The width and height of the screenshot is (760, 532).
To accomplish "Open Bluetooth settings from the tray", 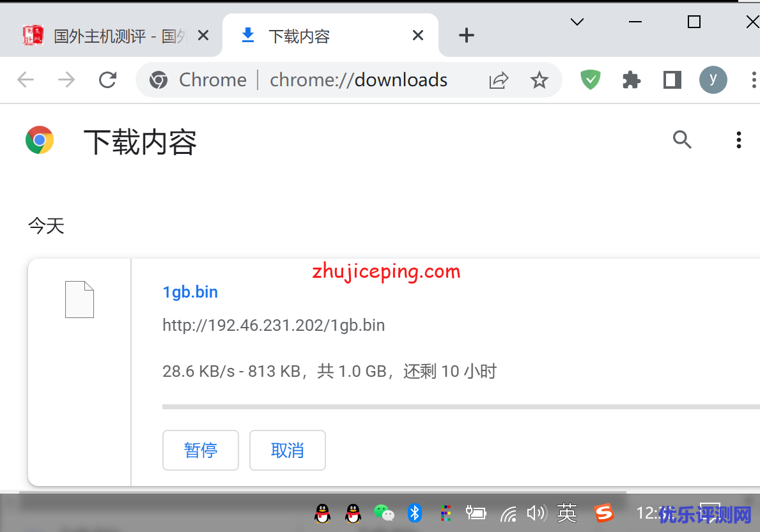I will [x=414, y=513].
